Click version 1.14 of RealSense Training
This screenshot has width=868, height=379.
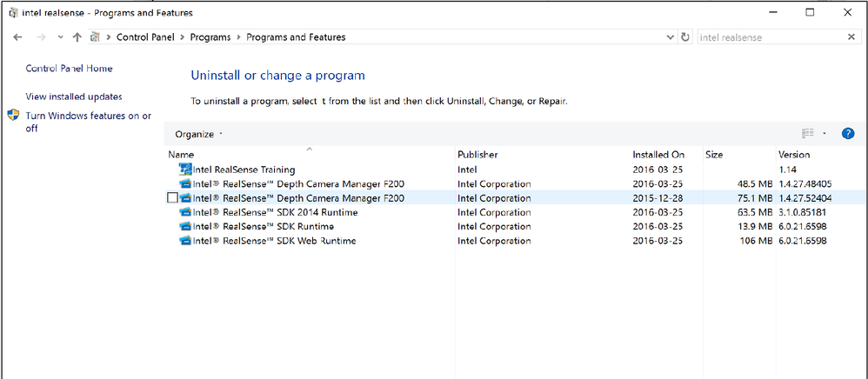click(788, 170)
